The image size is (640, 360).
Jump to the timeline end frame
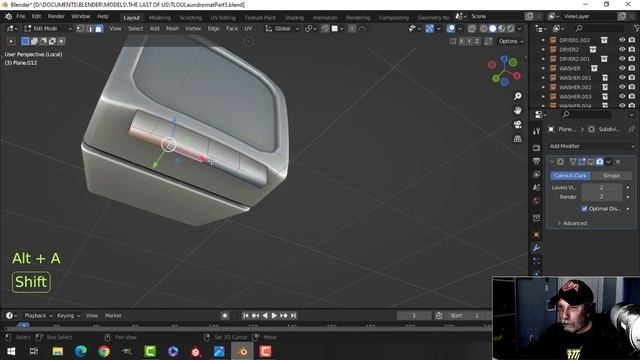293,316
